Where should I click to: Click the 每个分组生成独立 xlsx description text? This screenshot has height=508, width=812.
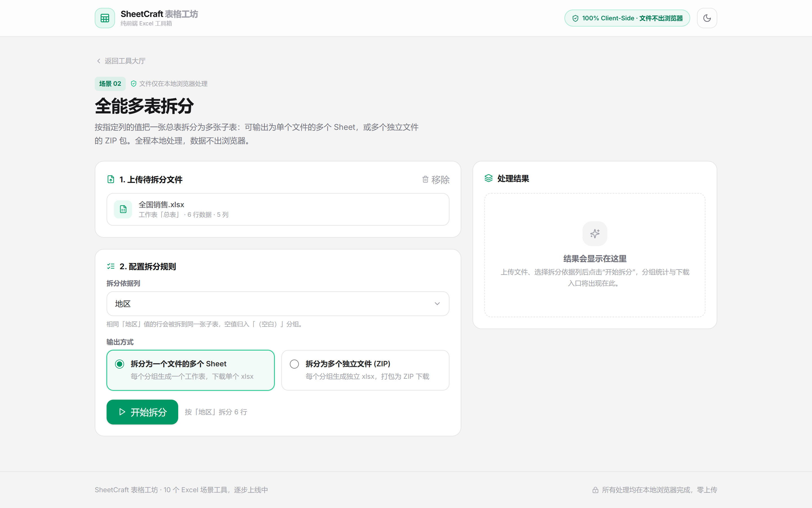[367, 376]
